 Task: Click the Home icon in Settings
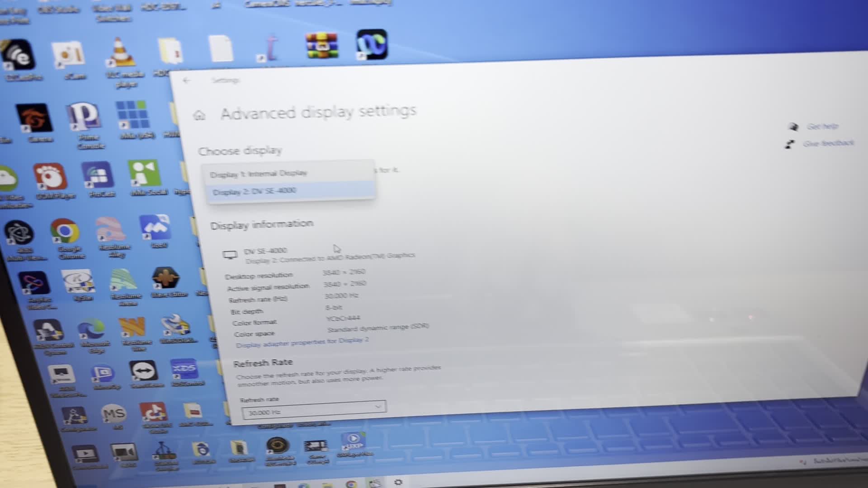coord(199,115)
